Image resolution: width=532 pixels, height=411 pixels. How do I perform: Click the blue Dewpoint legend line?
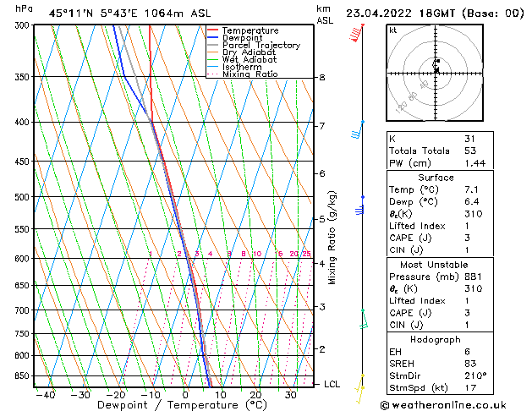(213, 37)
